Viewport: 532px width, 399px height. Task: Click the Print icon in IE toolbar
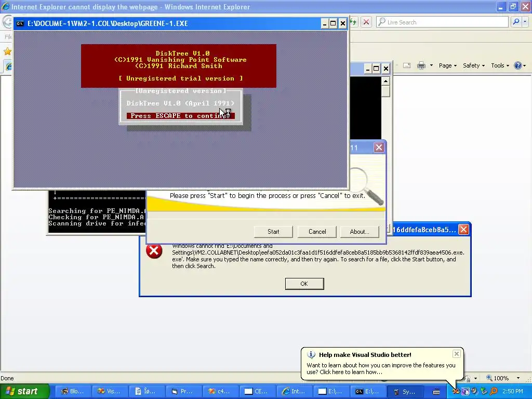pos(421,65)
